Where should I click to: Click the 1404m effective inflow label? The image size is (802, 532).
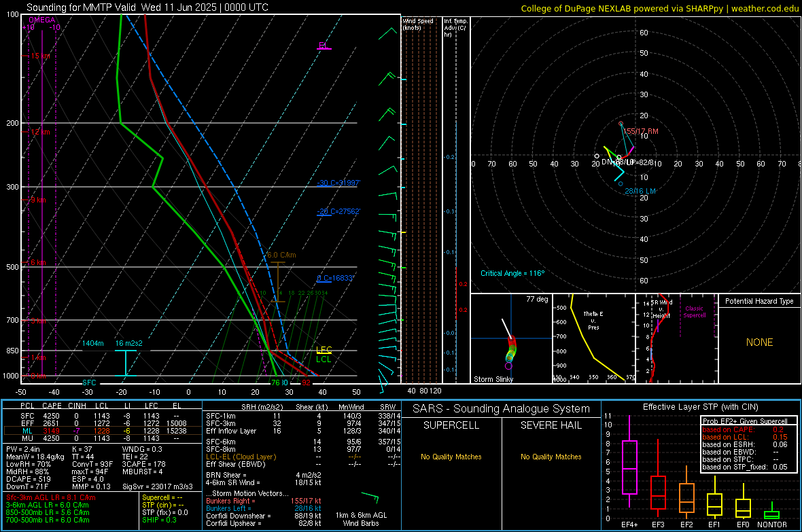click(93, 343)
